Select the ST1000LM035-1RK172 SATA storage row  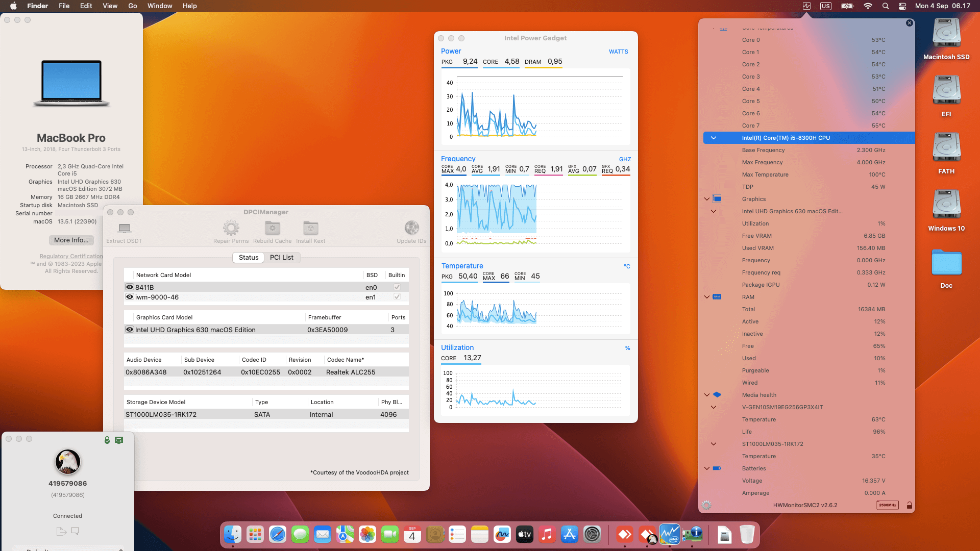266,414
